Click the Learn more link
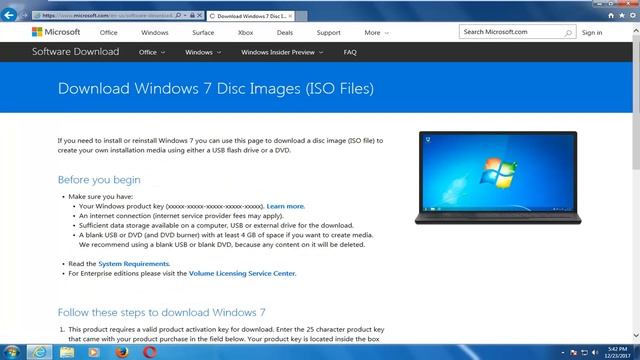 (285, 206)
